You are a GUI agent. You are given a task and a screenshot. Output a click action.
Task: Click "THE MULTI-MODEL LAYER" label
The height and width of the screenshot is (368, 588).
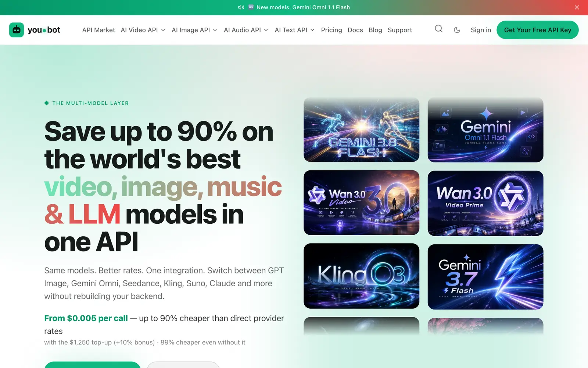[90, 103]
